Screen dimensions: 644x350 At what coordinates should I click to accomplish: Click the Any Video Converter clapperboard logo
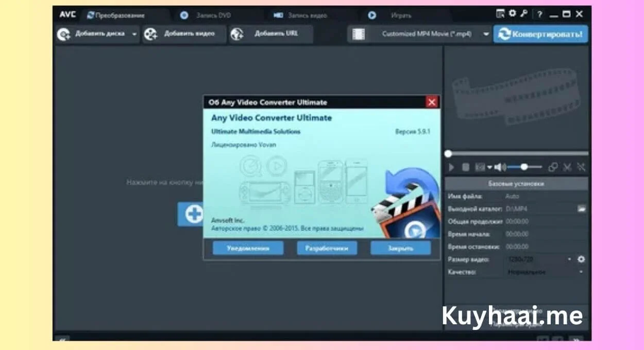(x=405, y=203)
